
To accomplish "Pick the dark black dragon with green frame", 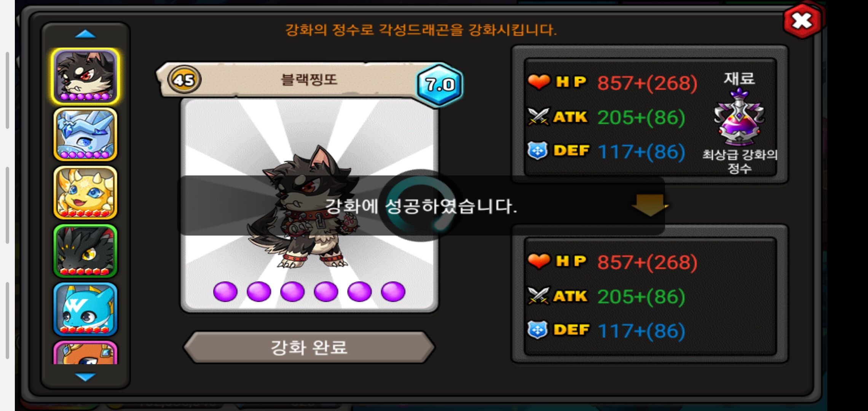I will tap(85, 251).
